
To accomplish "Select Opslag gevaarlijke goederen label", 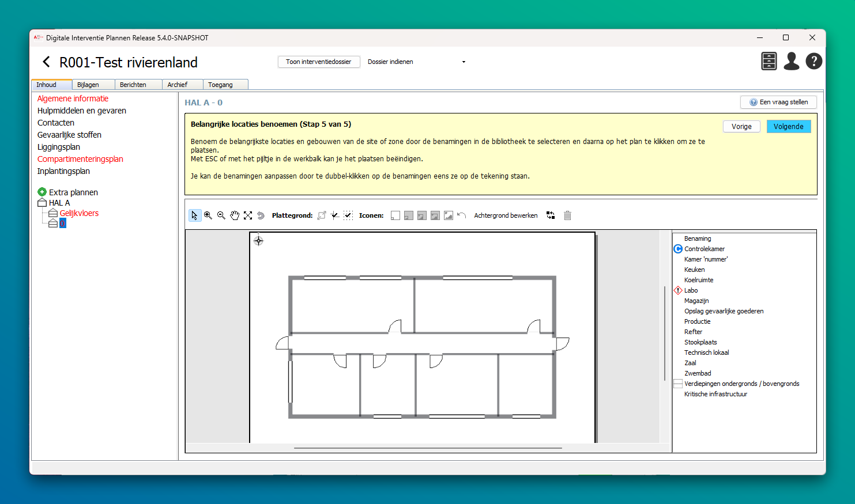I will tap(724, 311).
